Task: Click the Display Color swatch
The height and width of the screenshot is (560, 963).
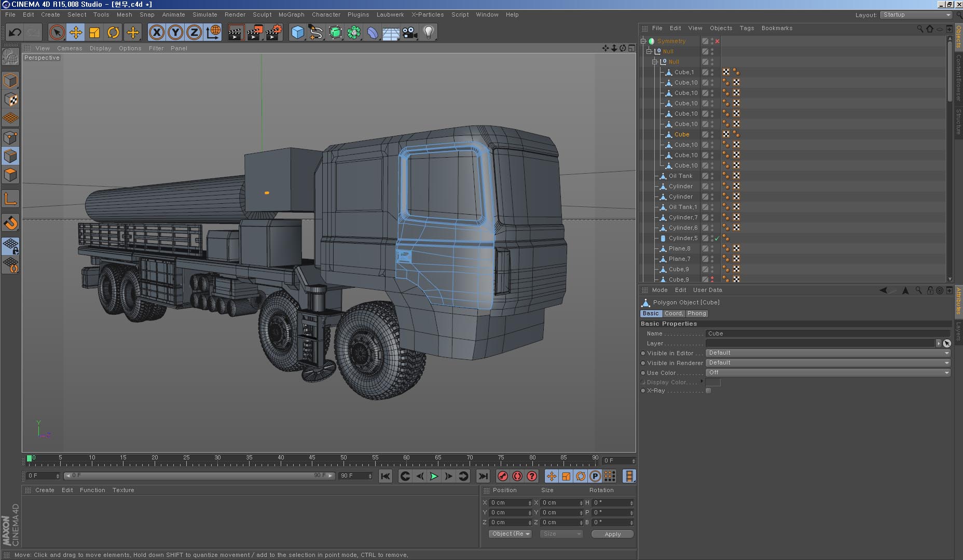Action: point(713,382)
